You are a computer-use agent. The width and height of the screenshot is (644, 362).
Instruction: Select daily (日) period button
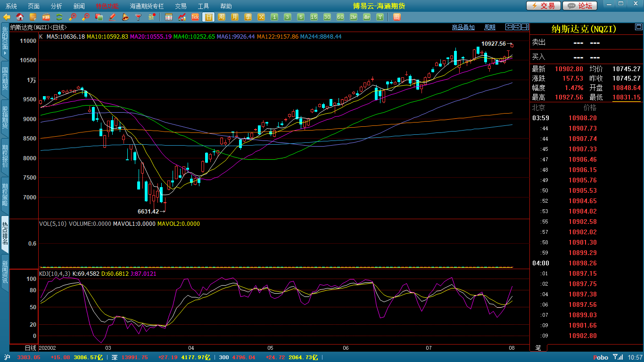point(208,17)
